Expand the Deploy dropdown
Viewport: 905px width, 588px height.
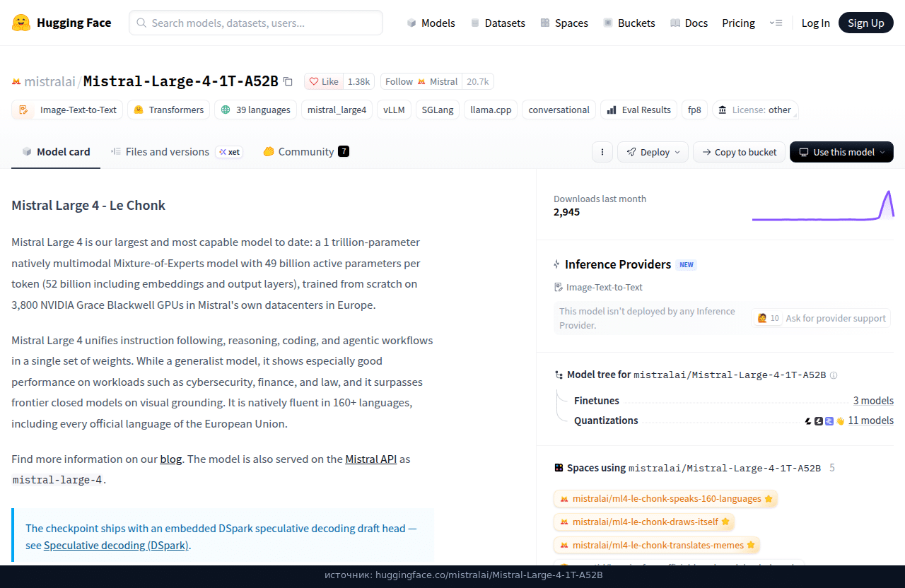pyautogui.click(x=653, y=152)
